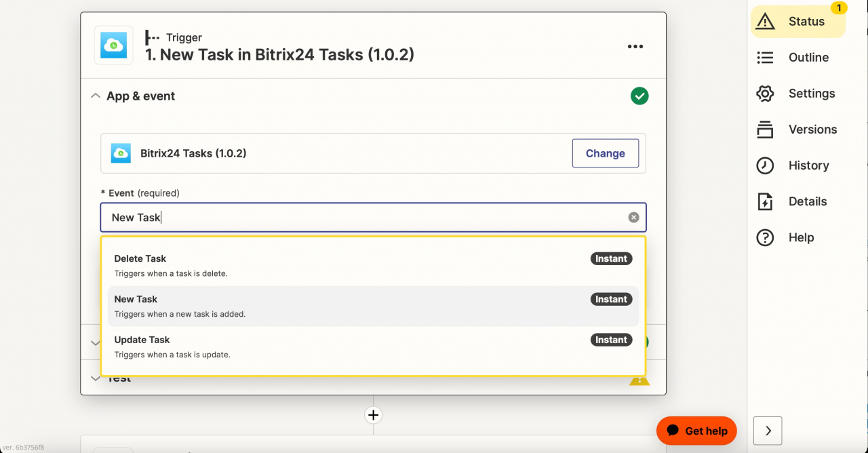Screen dimensions: 868x453
Task: Open the Versions panel
Action: (797, 130)
